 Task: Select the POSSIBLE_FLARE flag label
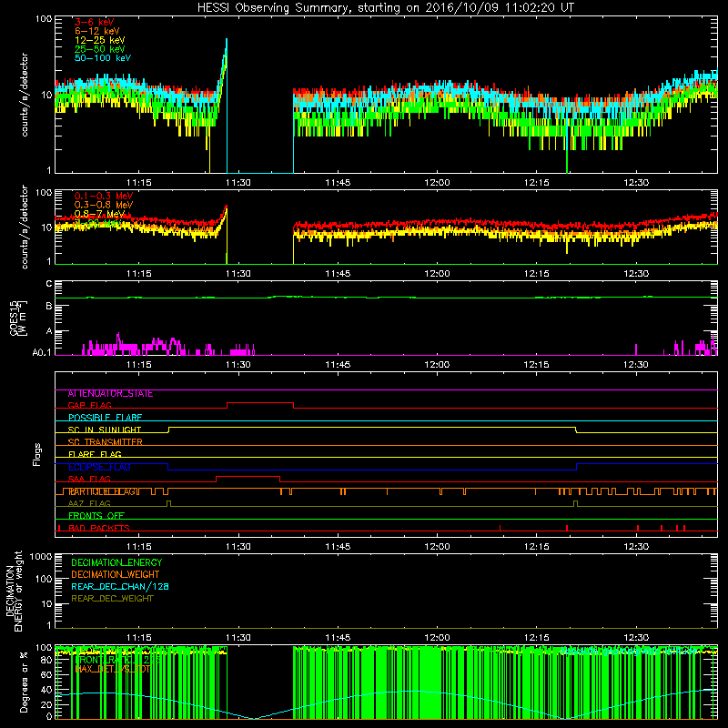coord(105,418)
